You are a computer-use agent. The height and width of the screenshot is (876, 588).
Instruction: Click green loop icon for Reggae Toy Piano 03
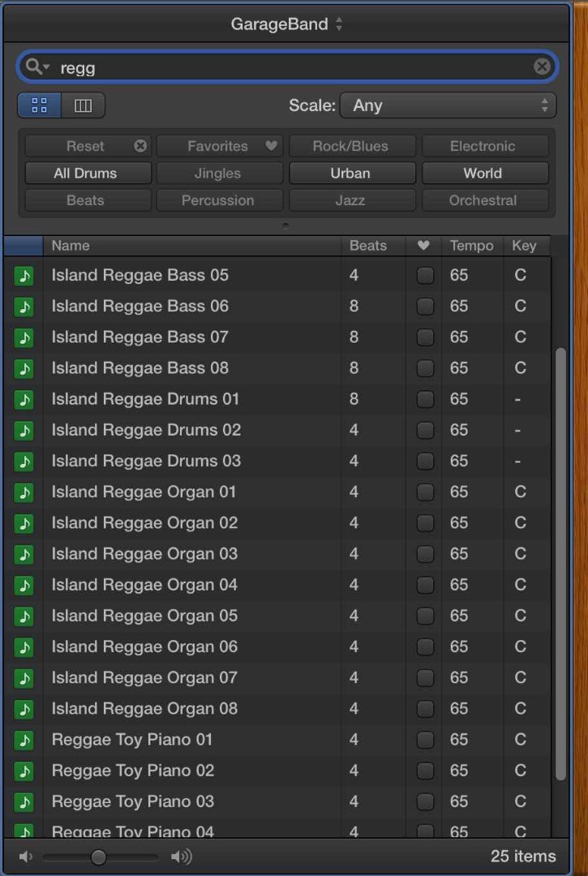click(24, 802)
